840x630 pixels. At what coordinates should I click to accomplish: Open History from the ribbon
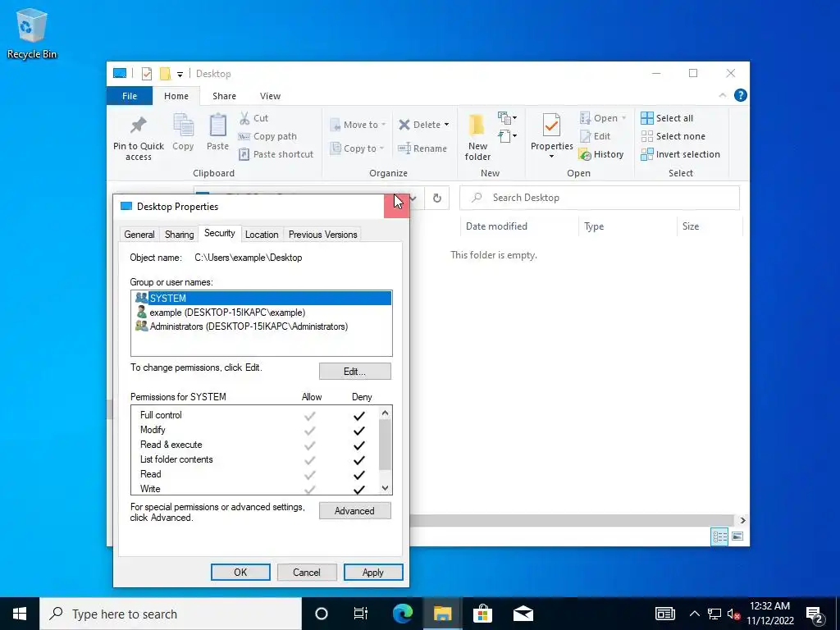(601, 154)
